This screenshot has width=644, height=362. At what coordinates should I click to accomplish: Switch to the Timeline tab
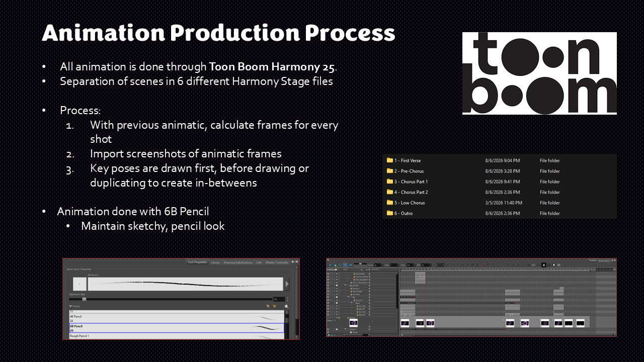(593, 260)
